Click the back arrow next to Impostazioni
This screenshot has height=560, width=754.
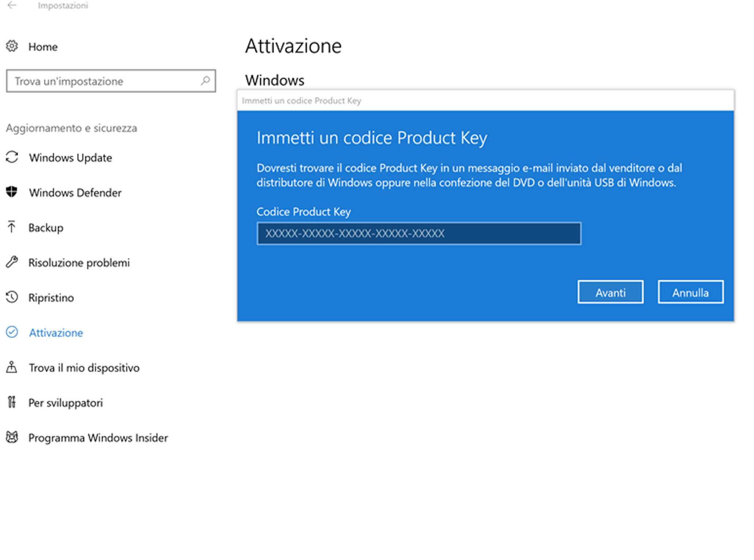coord(12,5)
